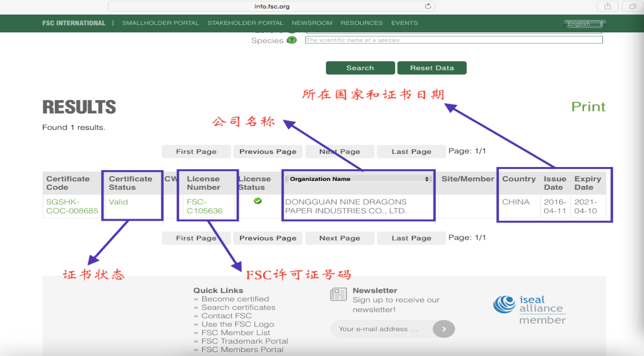
Task: Click the show tabs overview icon
Action: point(632,6)
